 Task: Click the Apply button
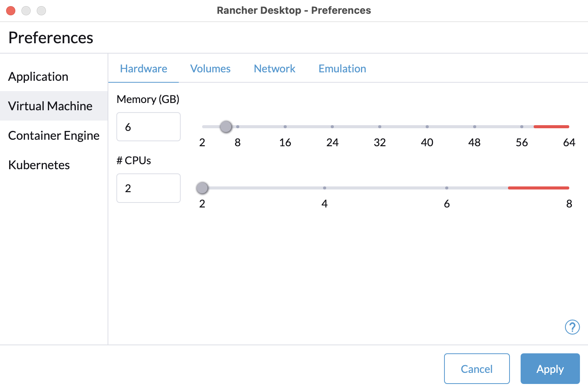[550, 369]
